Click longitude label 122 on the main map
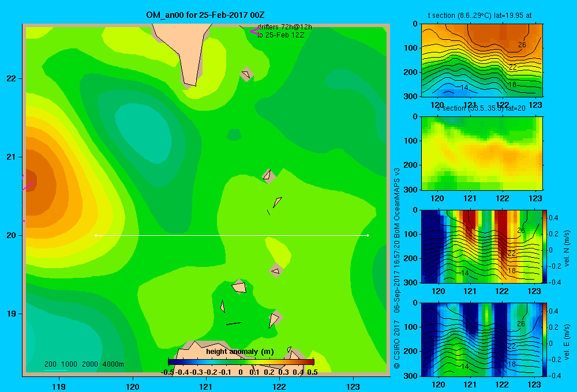The height and width of the screenshot is (392, 577). 279,386
